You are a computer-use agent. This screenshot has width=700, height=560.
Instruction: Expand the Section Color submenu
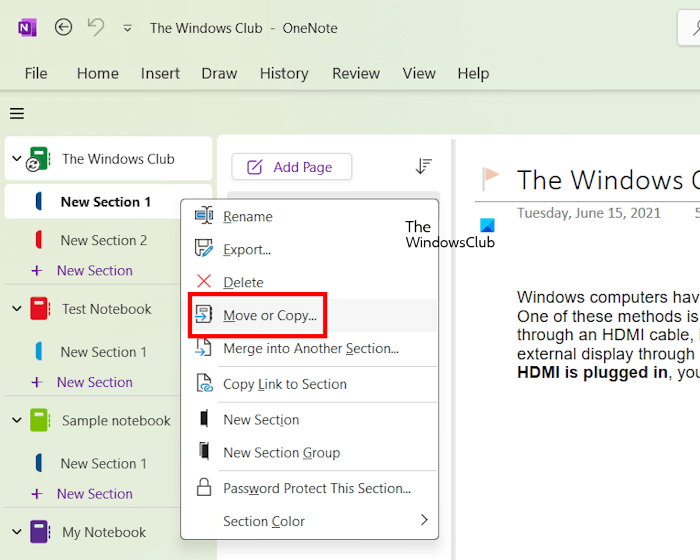click(x=423, y=520)
